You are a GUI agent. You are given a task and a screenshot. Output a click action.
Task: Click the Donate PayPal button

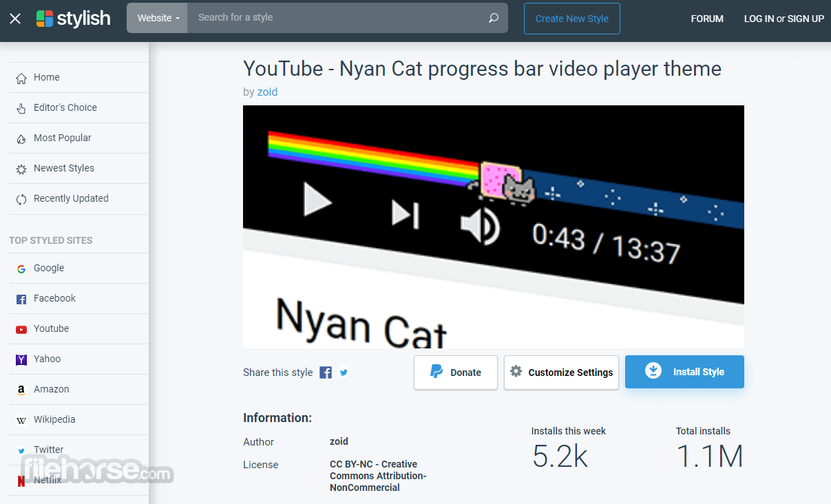(x=456, y=372)
